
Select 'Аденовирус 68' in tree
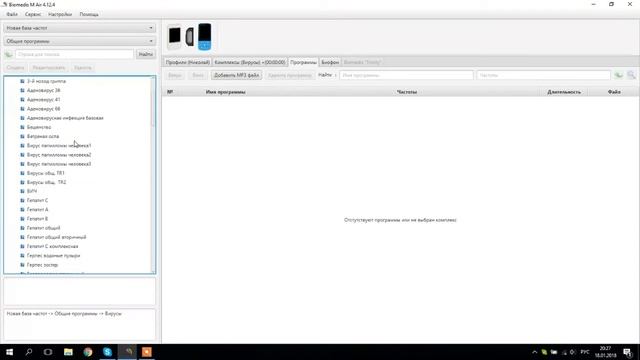click(43, 109)
